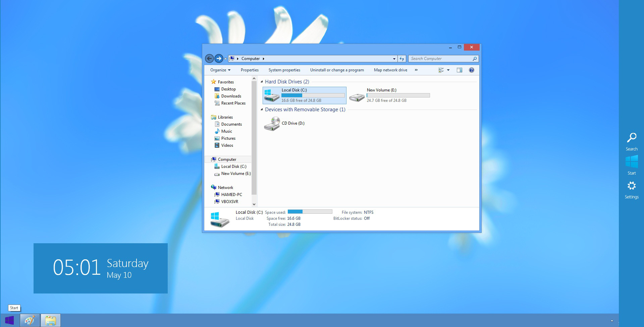Open the Organize dropdown menu
Viewport: 644px width, 327px height.
(220, 70)
